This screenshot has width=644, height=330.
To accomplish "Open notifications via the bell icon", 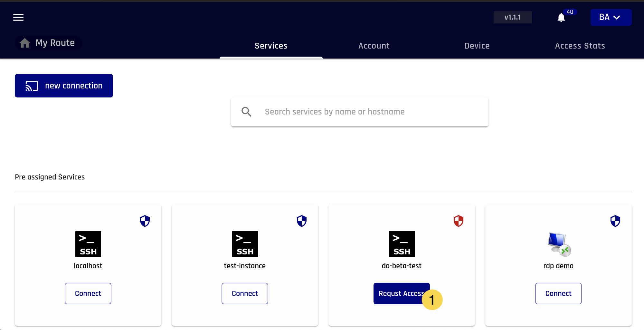I will (561, 18).
